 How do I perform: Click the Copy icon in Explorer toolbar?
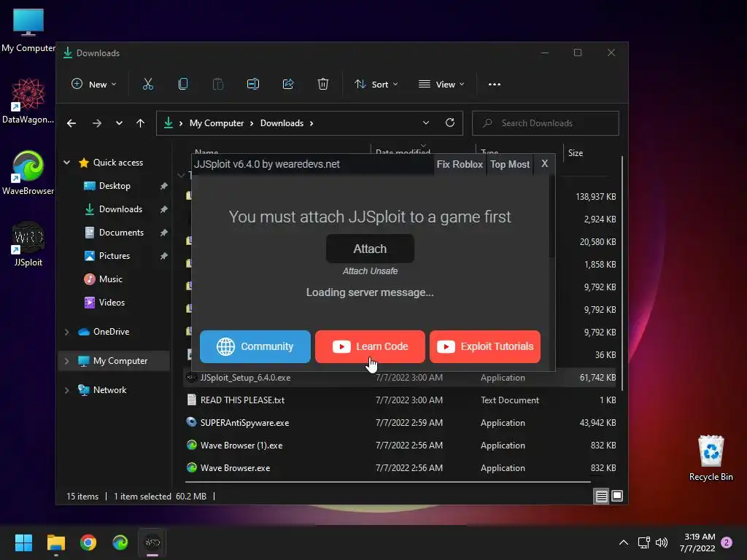(183, 85)
